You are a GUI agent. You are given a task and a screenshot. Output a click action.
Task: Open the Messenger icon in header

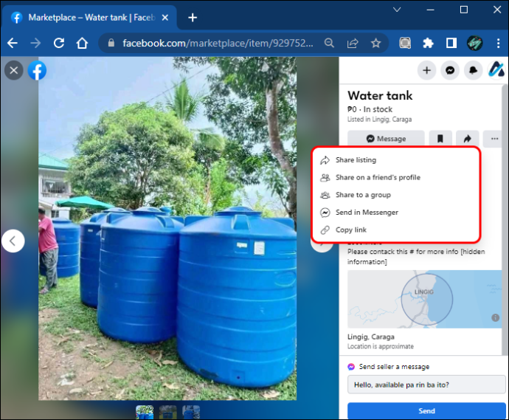pos(449,71)
